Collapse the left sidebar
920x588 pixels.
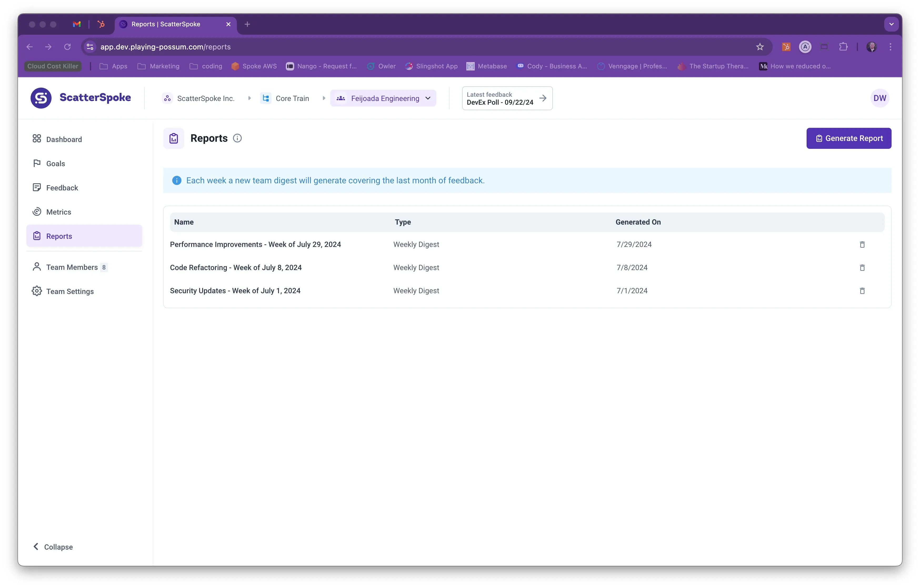point(53,547)
